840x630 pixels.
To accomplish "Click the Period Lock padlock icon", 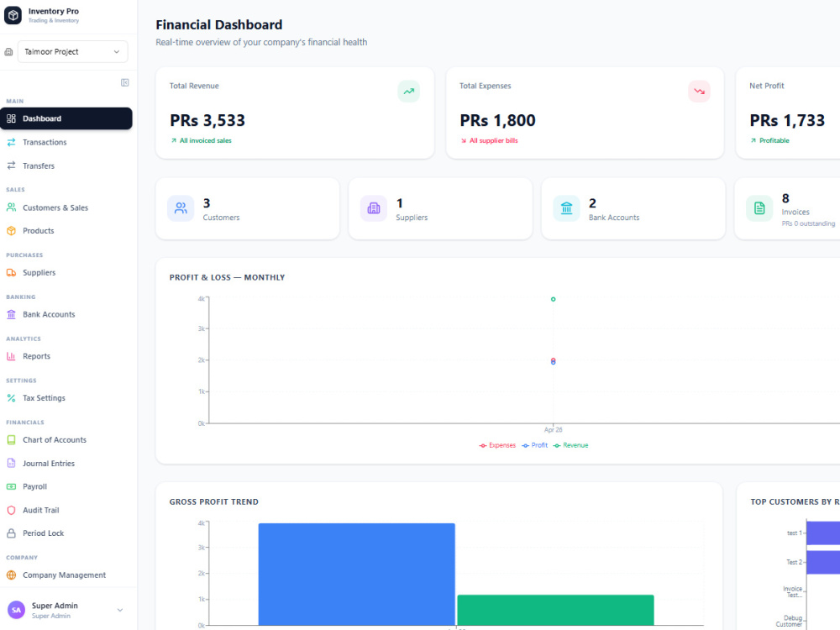I will tap(11, 533).
